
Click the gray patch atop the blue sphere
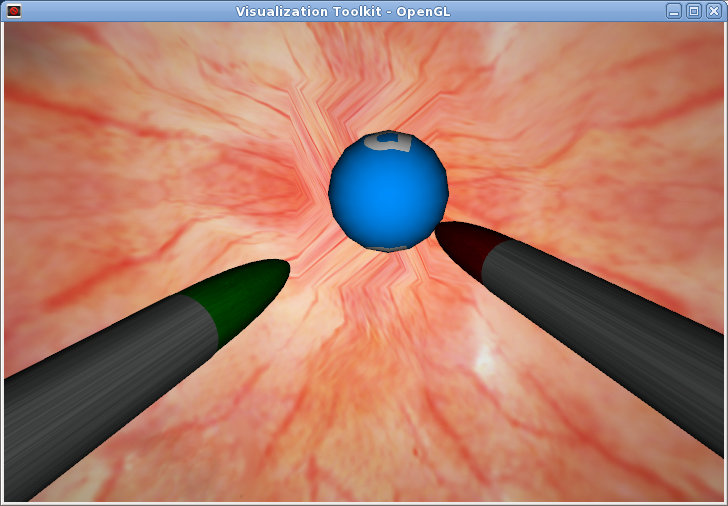tap(393, 142)
